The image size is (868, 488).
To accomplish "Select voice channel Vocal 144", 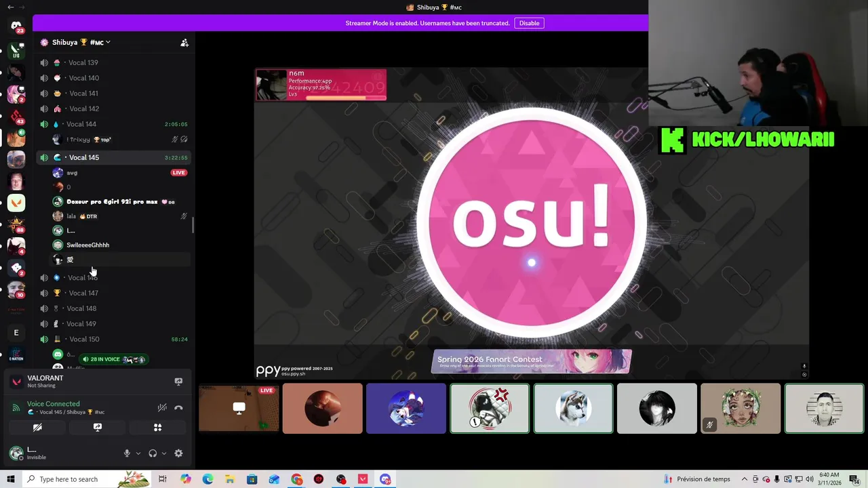I will coord(113,124).
